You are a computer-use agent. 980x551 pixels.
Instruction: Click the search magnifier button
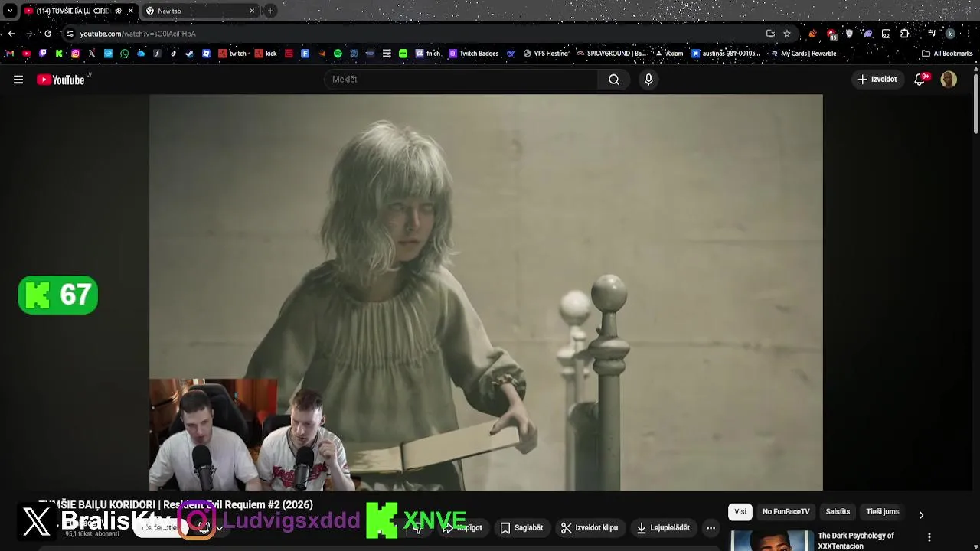(x=614, y=80)
